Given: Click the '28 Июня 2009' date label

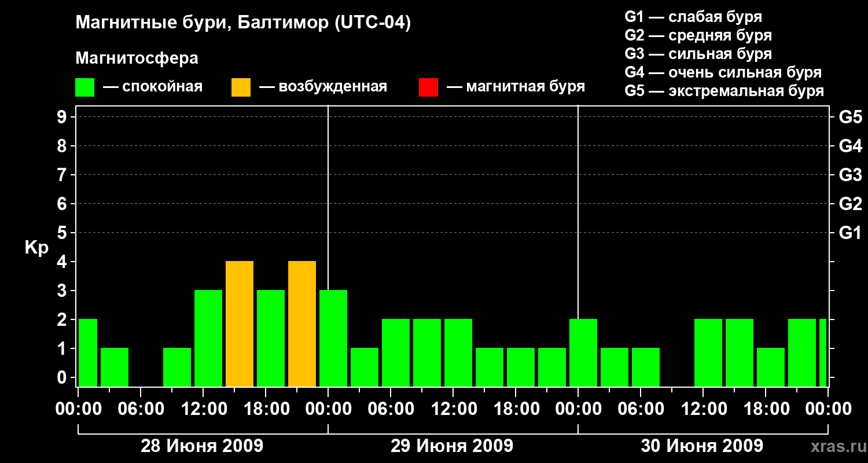Looking at the screenshot, I should (x=202, y=446).
